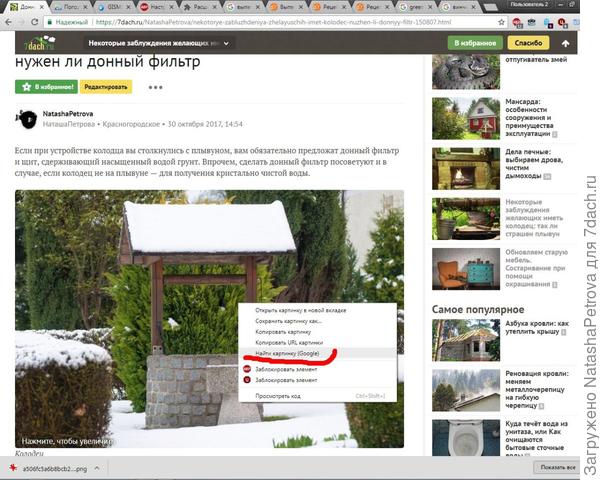
Task: Click the scroll-to-top arrow in header
Action: pyautogui.click(x=567, y=43)
